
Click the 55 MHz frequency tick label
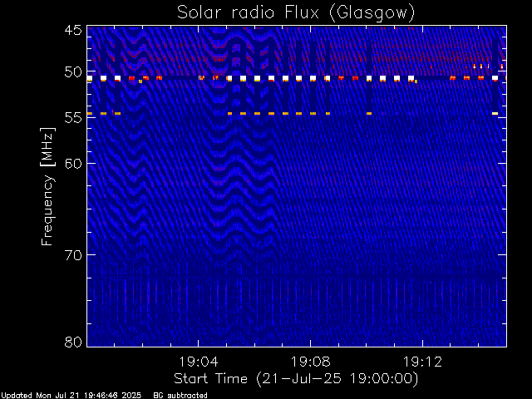tap(73, 118)
